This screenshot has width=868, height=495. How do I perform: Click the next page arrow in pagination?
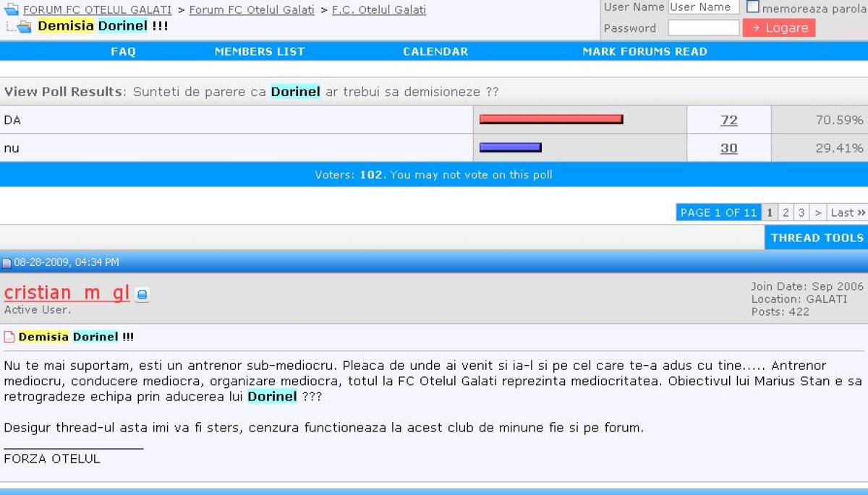817,212
